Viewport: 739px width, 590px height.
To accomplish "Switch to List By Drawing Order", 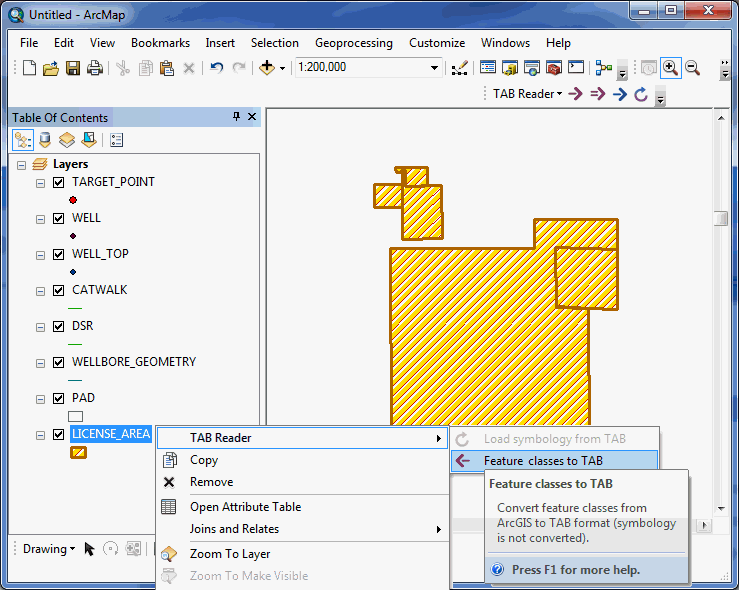I will (23, 140).
